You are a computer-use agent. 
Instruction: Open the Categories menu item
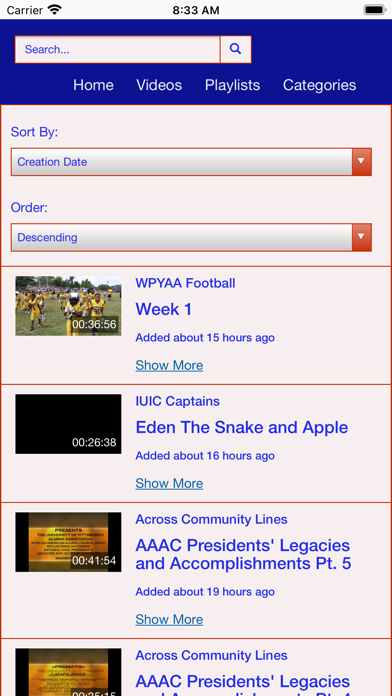coord(320,85)
